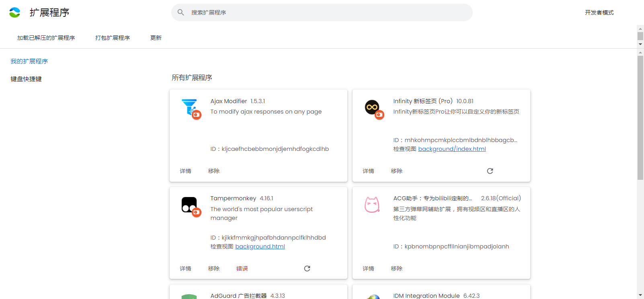This screenshot has height=299, width=644.
Task: Click 'To modify ajax responses on any page'
Action: click(x=266, y=112)
